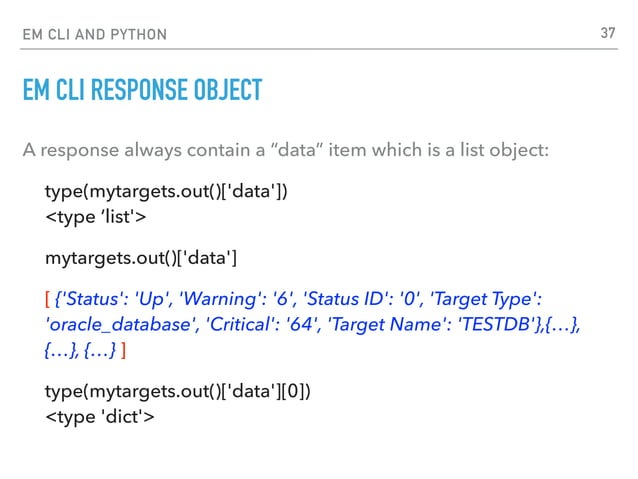Click the type(mytargets.out()['data'][0]) line
This screenshot has width=638, height=479.
(177, 390)
